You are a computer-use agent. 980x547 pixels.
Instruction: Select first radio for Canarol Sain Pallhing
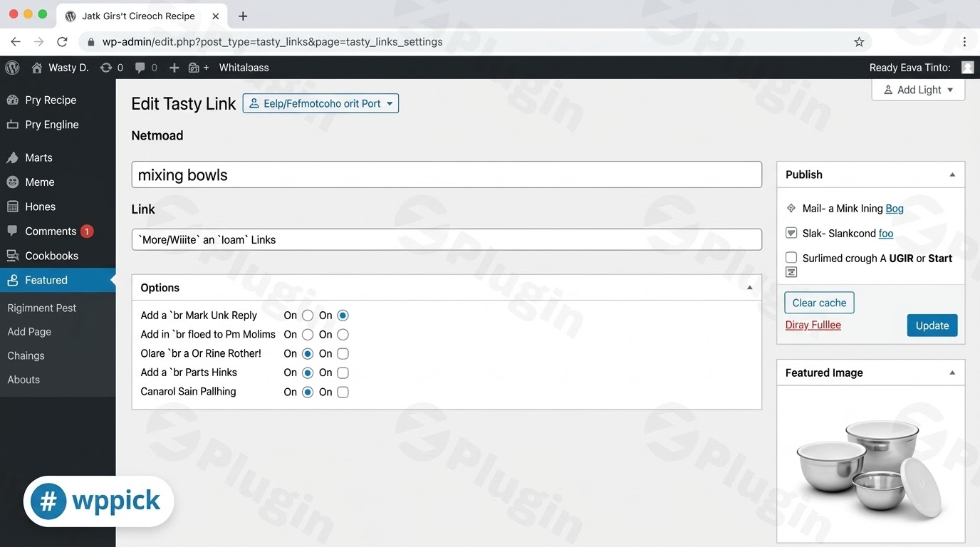click(x=308, y=392)
